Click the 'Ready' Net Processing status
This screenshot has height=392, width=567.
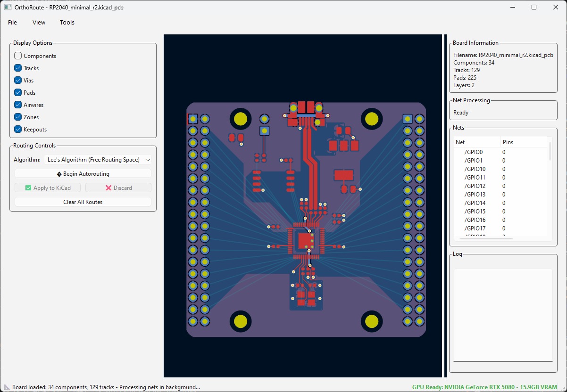pyautogui.click(x=461, y=113)
